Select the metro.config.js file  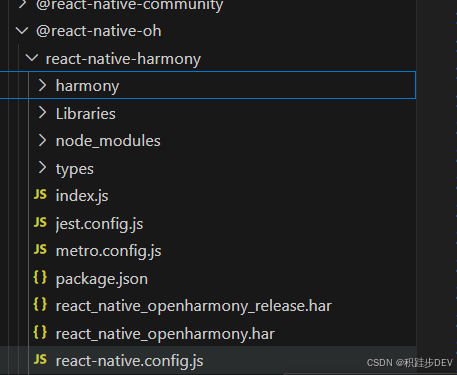(108, 251)
